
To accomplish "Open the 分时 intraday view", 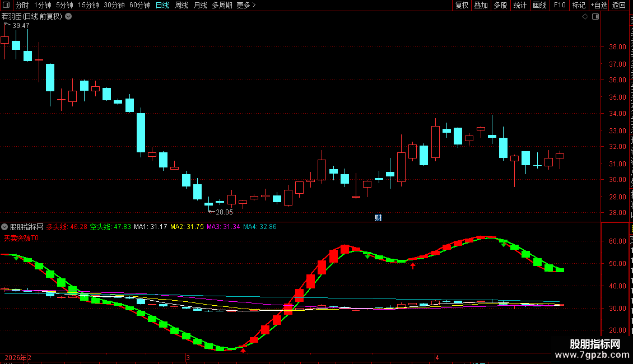I will 22,5.
